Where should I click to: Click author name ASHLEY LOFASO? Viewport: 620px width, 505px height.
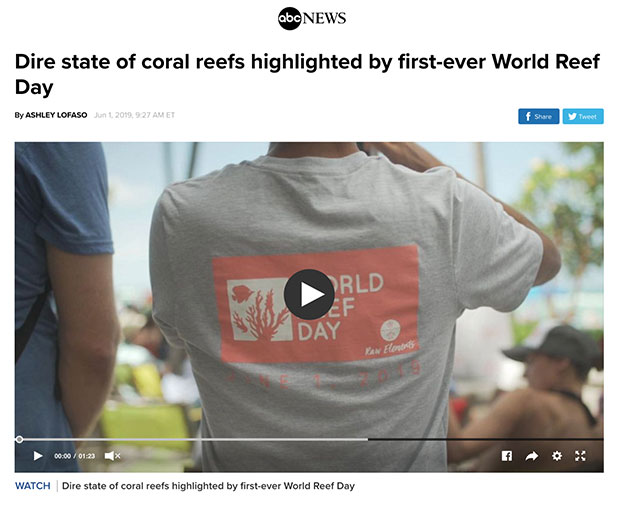click(x=56, y=115)
